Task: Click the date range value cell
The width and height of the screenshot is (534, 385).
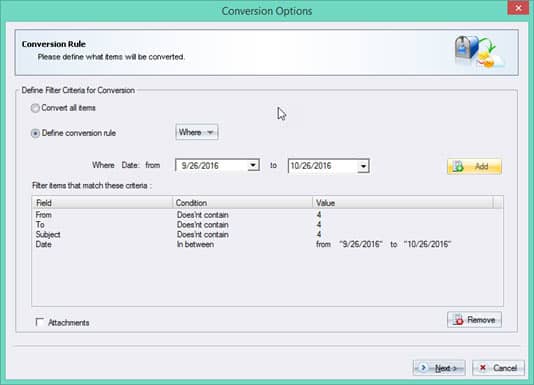Action: (383, 244)
